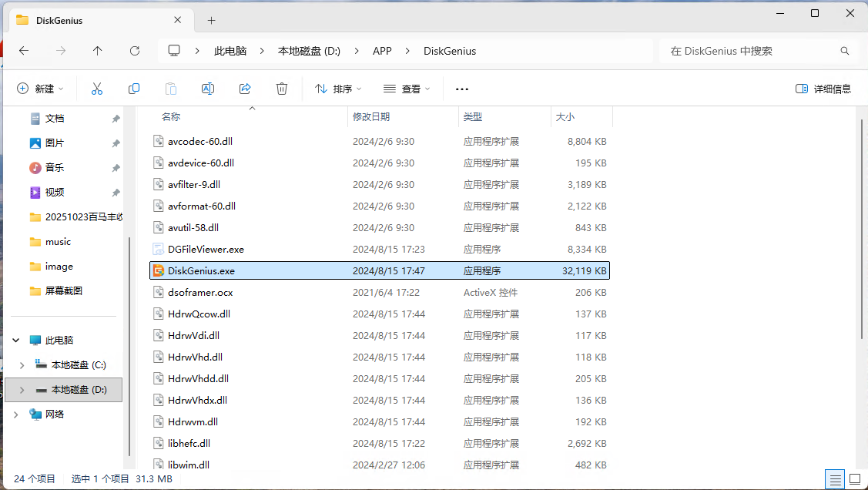Click the Copy icon in toolbar
Viewport: 868px width, 490px height.
pyautogui.click(x=134, y=89)
